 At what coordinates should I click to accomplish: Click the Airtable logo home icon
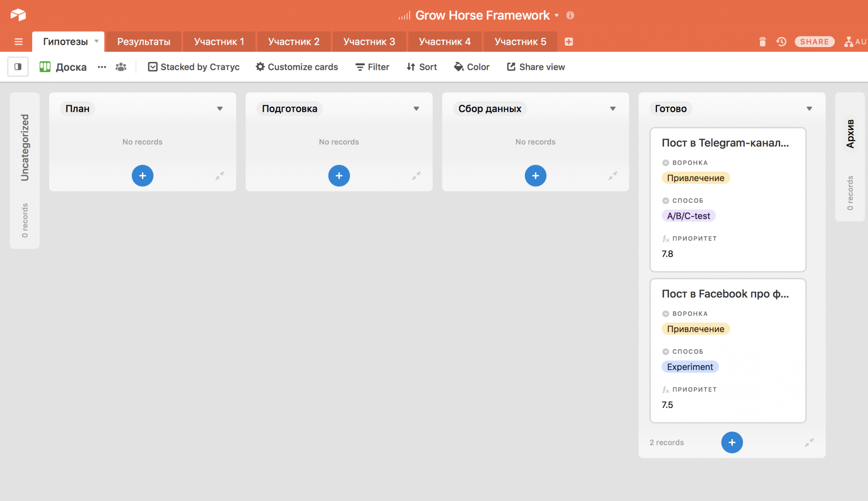pyautogui.click(x=18, y=15)
